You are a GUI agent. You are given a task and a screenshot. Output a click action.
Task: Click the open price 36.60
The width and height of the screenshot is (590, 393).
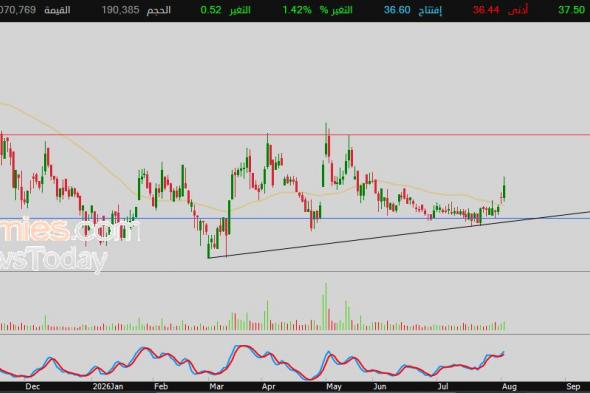point(397,10)
